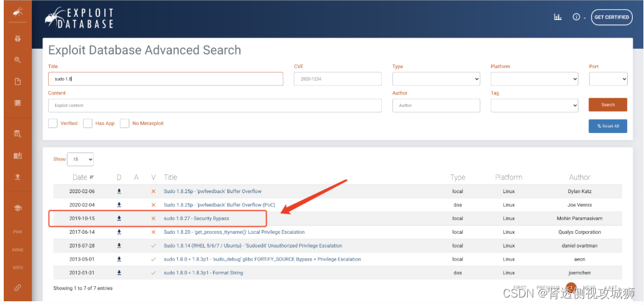Open the Show entries count dropdown

click(x=81, y=159)
